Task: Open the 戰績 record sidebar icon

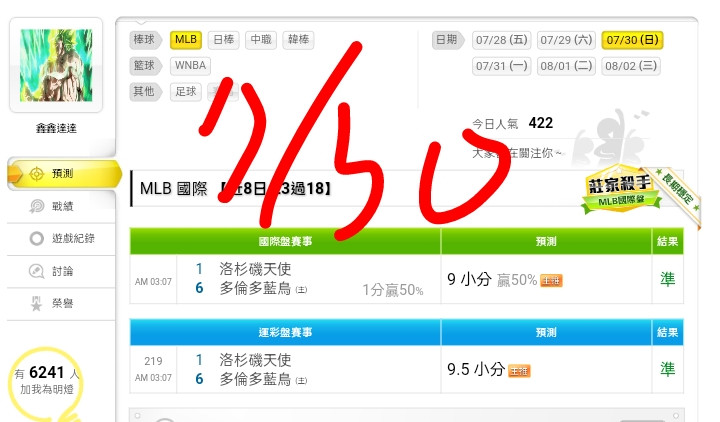Action: coord(37,206)
